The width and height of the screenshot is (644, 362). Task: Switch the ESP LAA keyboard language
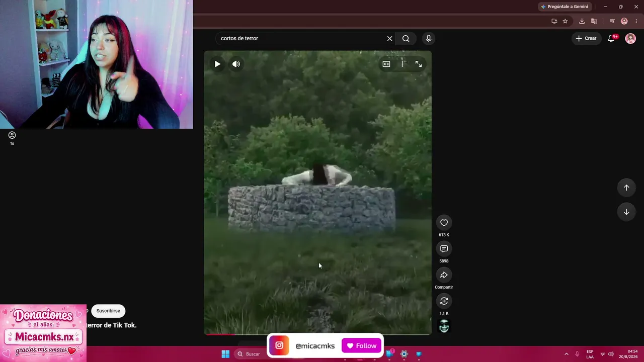point(590,354)
